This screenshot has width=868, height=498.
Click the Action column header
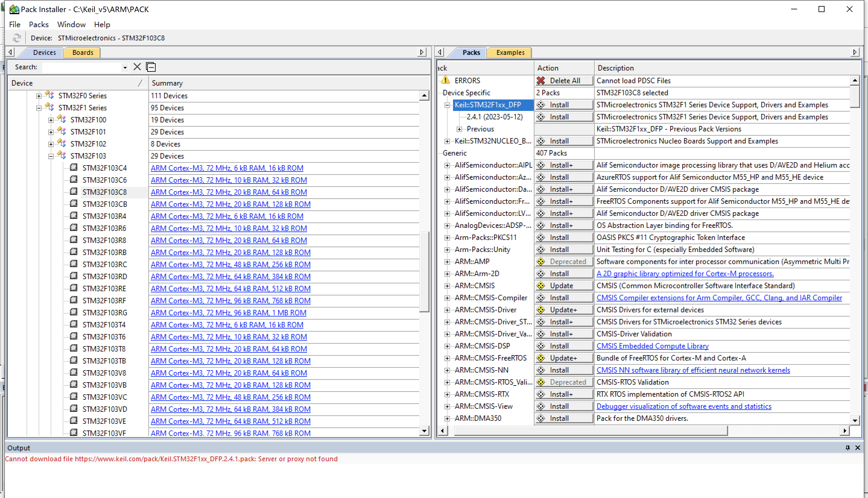click(564, 68)
